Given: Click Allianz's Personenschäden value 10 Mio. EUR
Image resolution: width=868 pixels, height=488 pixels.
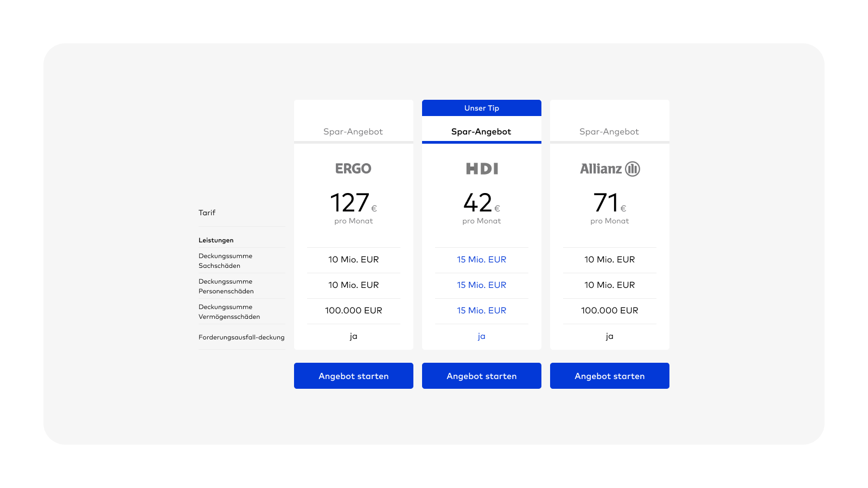Looking at the screenshot, I should coord(610,285).
